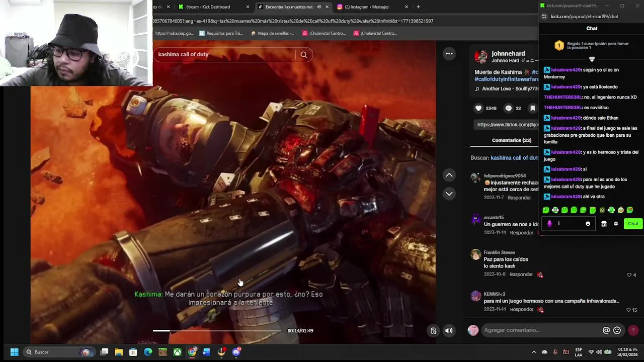Open the Another Love sound link

tap(506, 89)
